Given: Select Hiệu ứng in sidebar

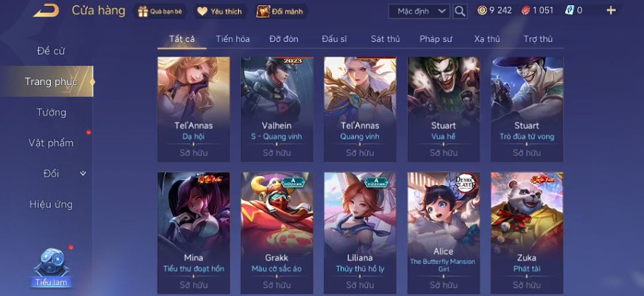Looking at the screenshot, I should pyautogui.click(x=51, y=204).
